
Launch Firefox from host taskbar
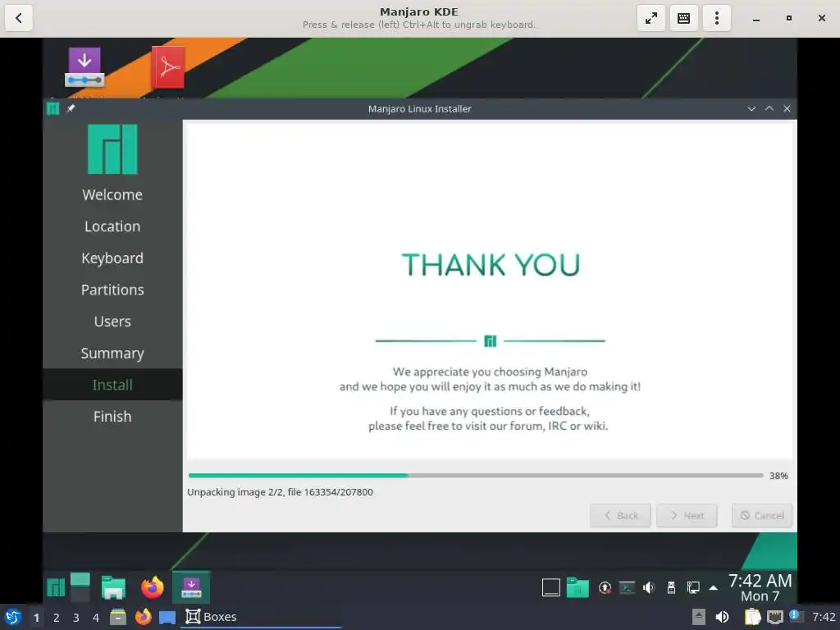(143, 617)
